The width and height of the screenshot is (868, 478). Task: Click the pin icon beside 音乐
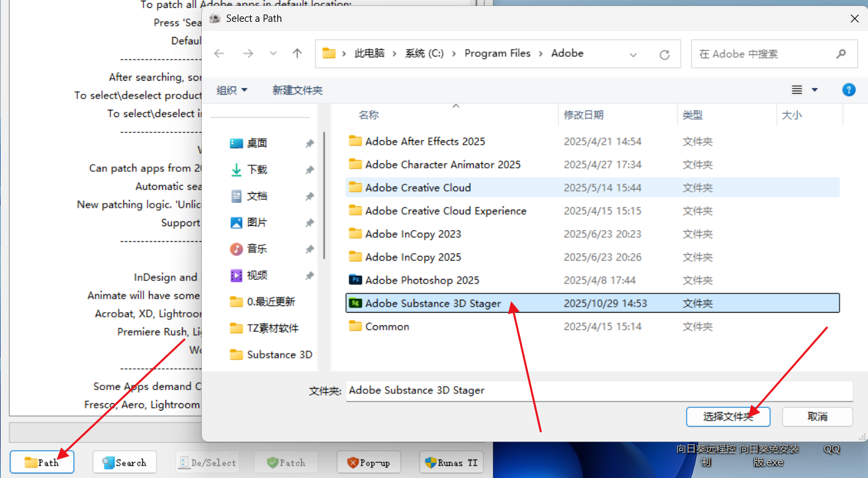(x=309, y=249)
